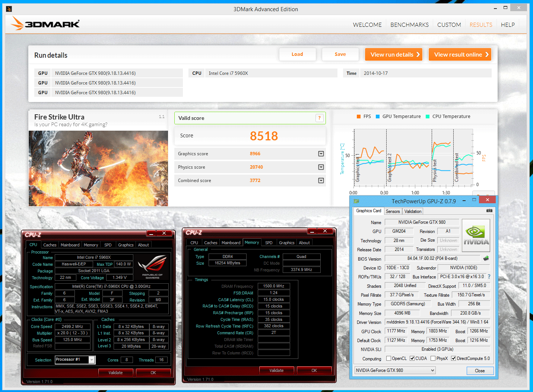Click View run details button

point(394,54)
